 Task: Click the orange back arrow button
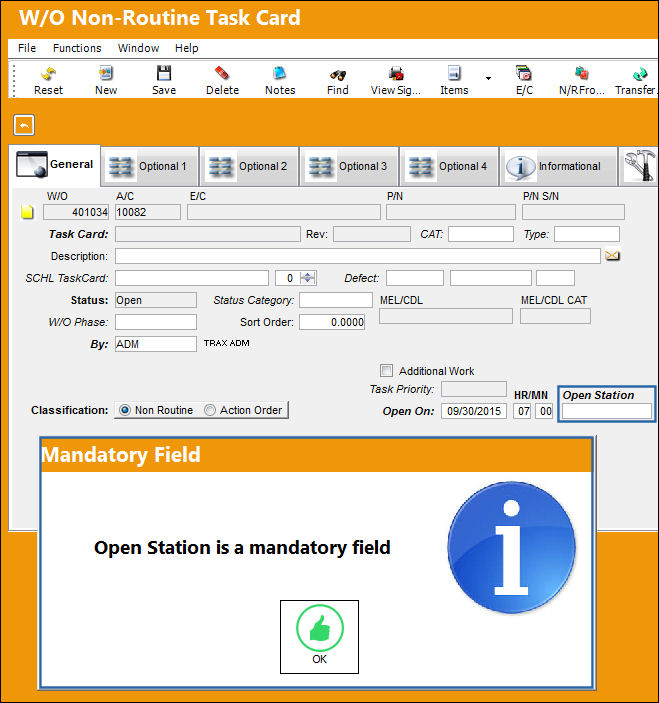click(24, 125)
